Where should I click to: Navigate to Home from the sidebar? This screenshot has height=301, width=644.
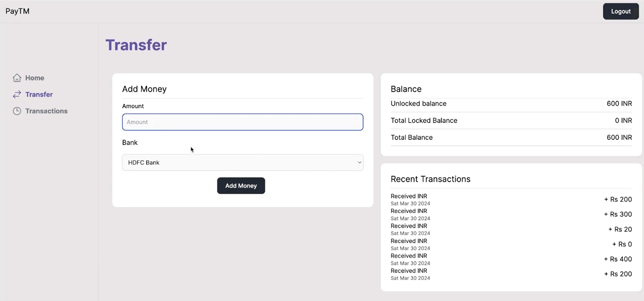[x=34, y=78]
